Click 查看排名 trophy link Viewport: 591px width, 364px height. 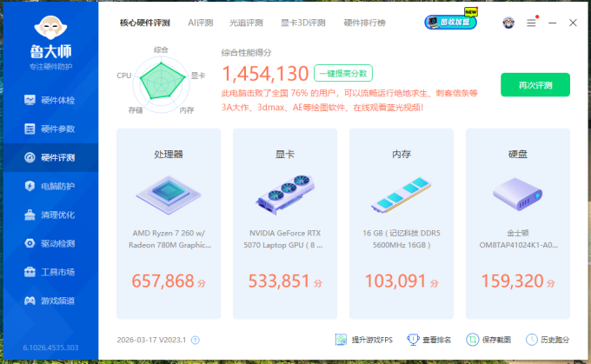pyautogui.click(x=429, y=340)
